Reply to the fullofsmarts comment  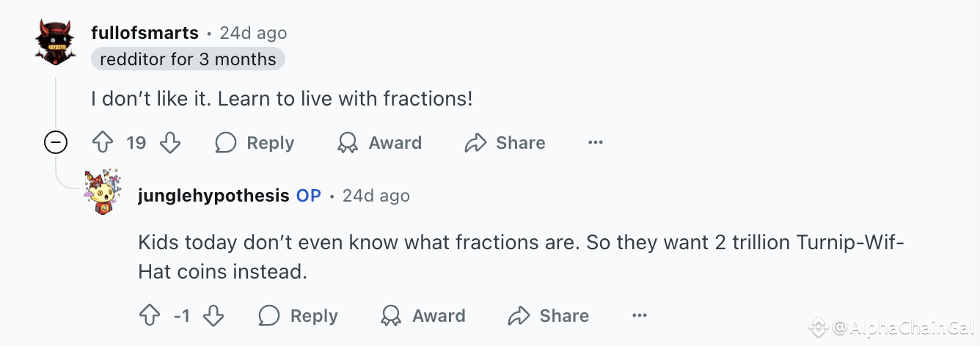click(x=255, y=142)
